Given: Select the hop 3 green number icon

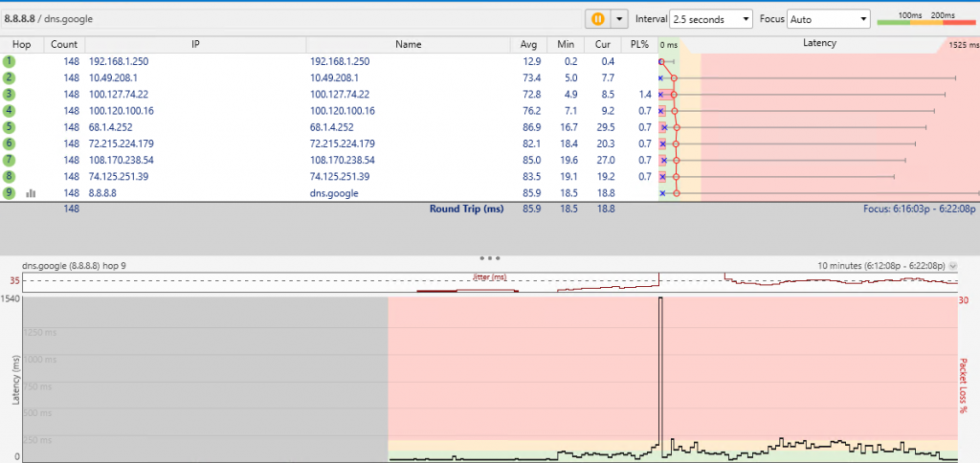Looking at the screenshot, I should (11, 94).
